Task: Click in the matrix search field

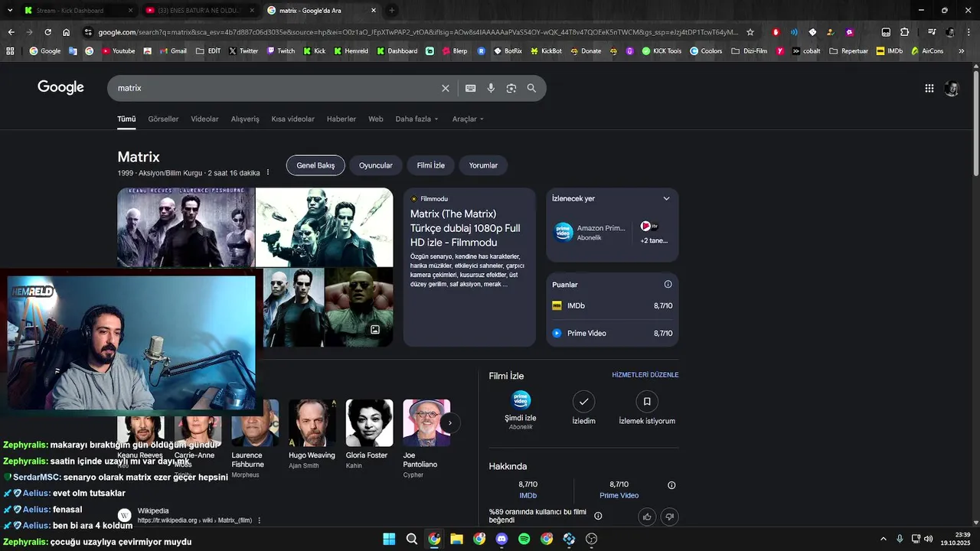Action: (x=276, y=88)
